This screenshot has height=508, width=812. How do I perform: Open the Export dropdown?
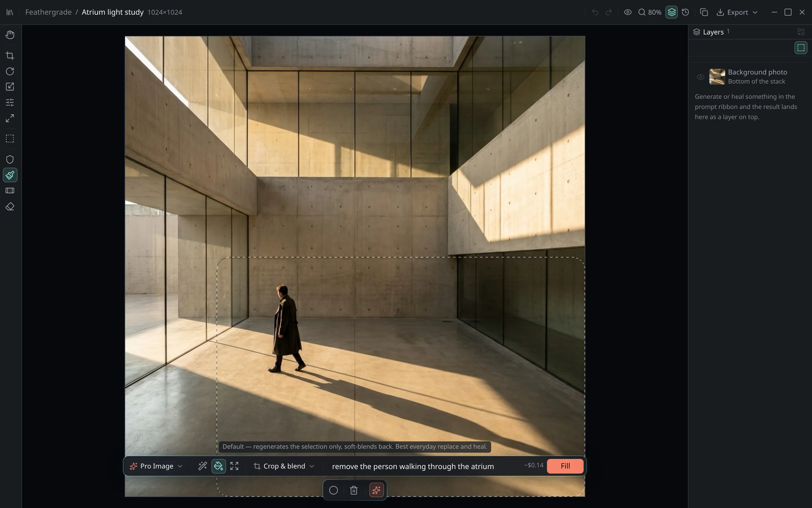click(737, 12)
